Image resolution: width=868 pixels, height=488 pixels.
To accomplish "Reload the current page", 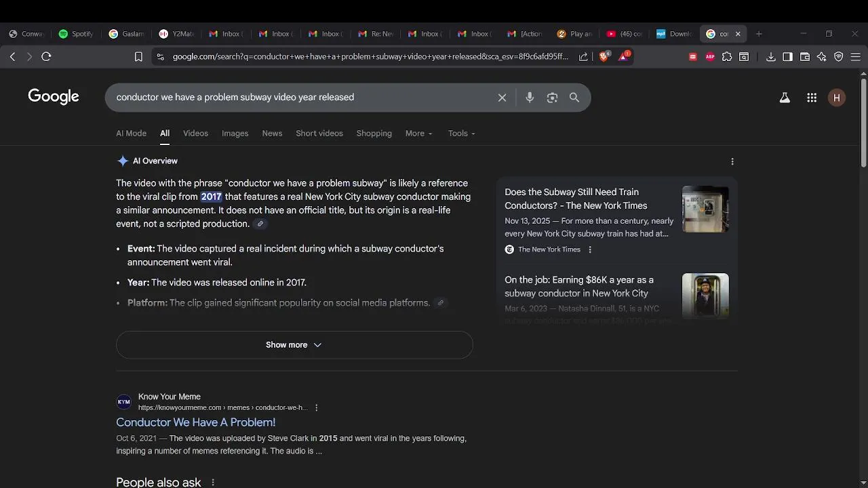I will (x=46, y=57).
